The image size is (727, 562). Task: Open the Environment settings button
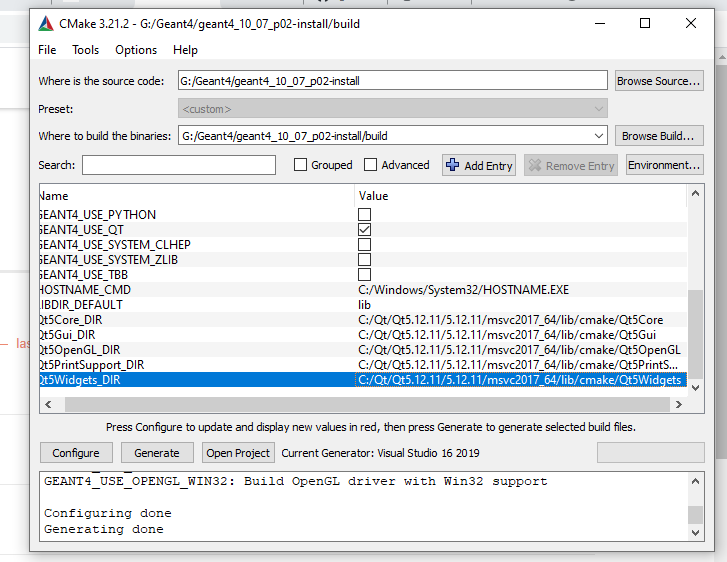tap(664, 165)
